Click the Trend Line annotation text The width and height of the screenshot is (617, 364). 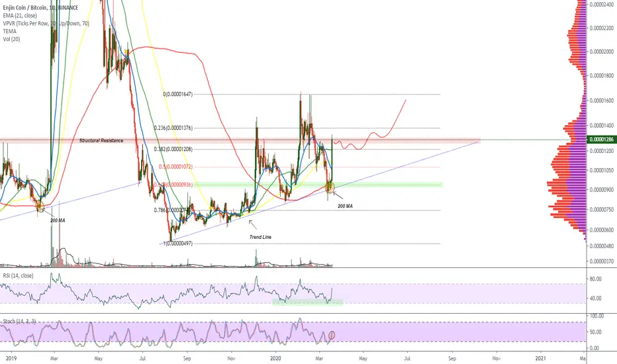(x=260, y=237)
